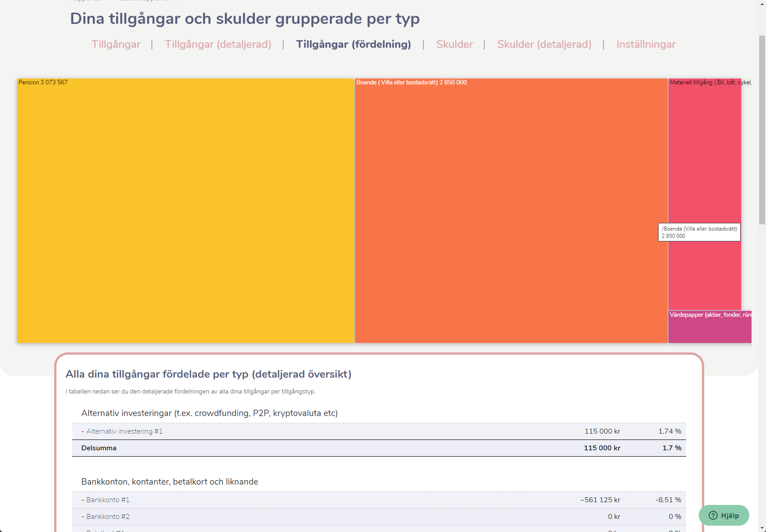Click the Alla dina tillgångar fördelade heading
The width and height of the screenshot is (766, 532).
(x=209, y=374)
